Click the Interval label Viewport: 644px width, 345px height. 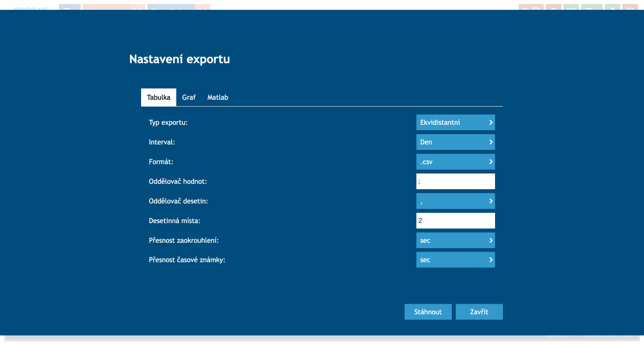pyautogui.click(x=162, y=142)
